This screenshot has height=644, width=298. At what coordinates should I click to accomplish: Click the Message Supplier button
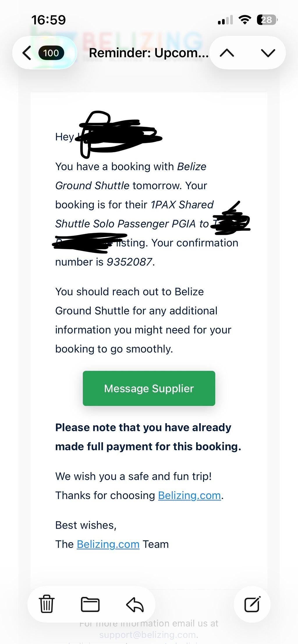pos(149,388)
